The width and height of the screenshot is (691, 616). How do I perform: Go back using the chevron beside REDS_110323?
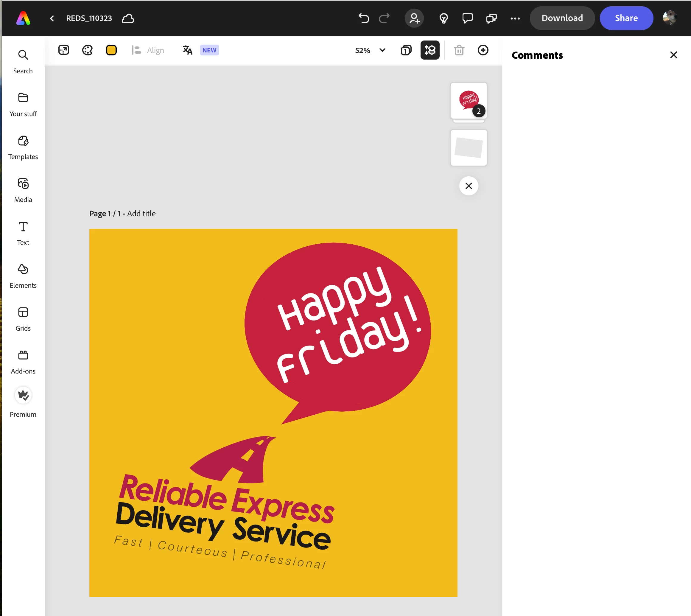(x=52, y=18)
